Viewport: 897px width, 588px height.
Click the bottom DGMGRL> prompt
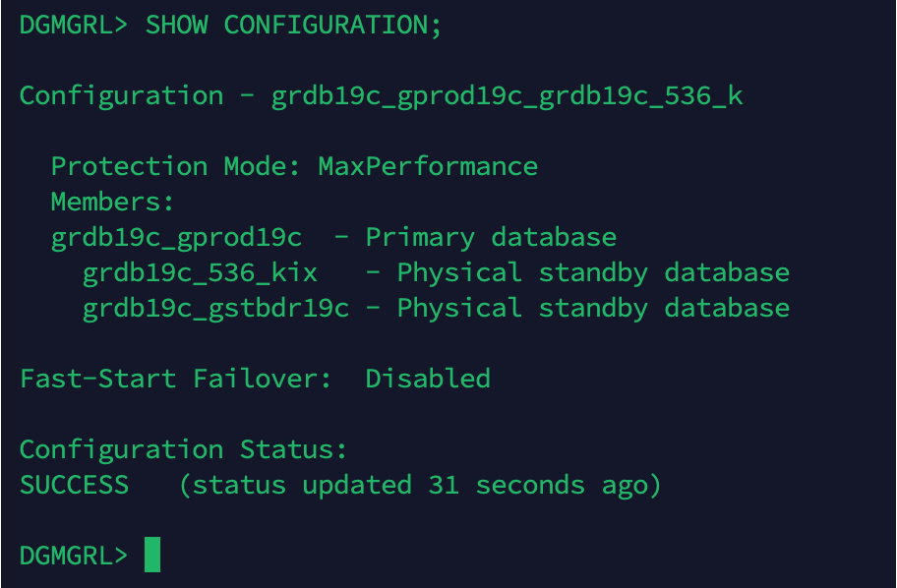click(74, 556)
